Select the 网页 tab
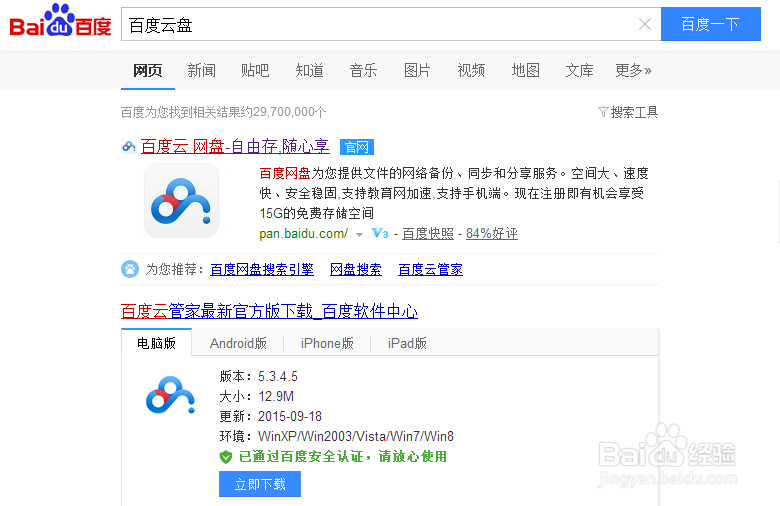This screenshot has height=506, width=780. click(x=148, y=71)
